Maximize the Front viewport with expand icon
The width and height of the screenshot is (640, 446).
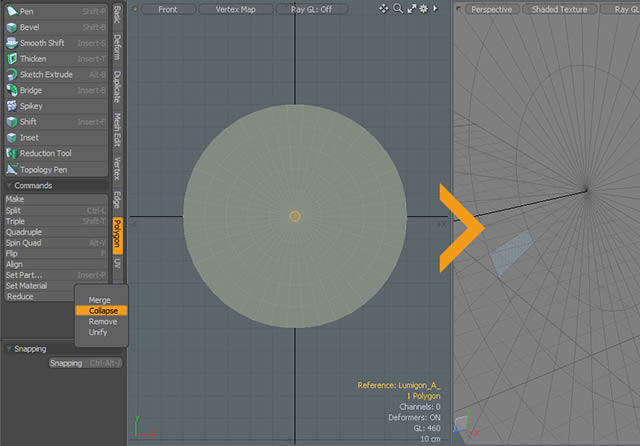[411, 9]
